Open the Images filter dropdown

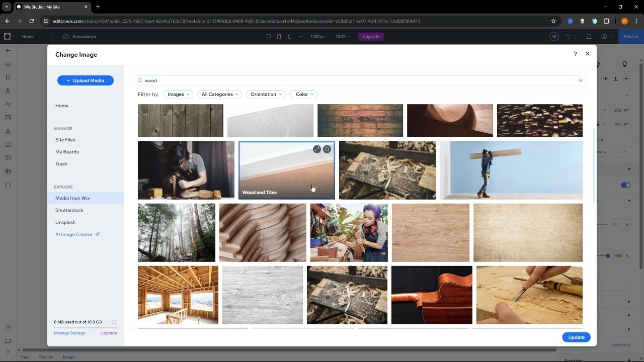point(178,94)
